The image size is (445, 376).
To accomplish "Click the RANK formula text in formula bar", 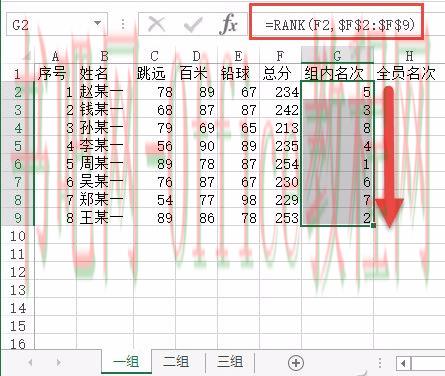I will 340,25.
